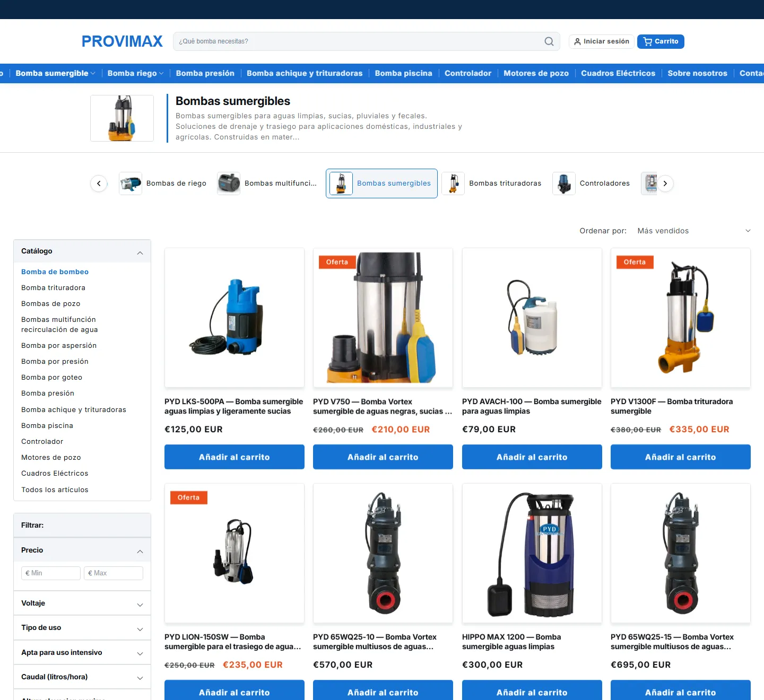Image resolution: width=764 pixels, height=700 pixels.
Task: Collapse the Precio filter section
Action: 82,550
